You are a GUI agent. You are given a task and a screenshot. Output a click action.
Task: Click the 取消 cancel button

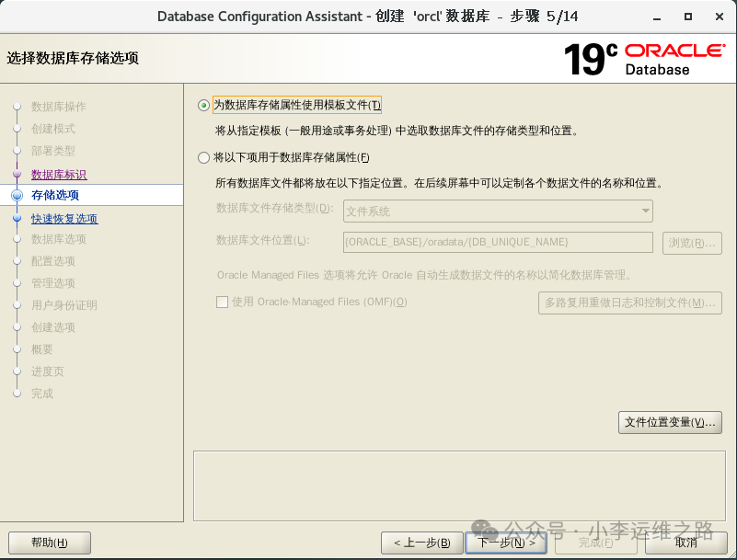[x=685, y=543]
